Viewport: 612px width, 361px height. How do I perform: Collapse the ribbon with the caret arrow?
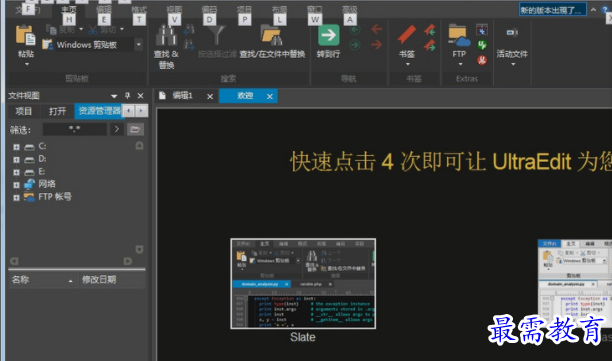pyautogui.click(x=593, y=10)
